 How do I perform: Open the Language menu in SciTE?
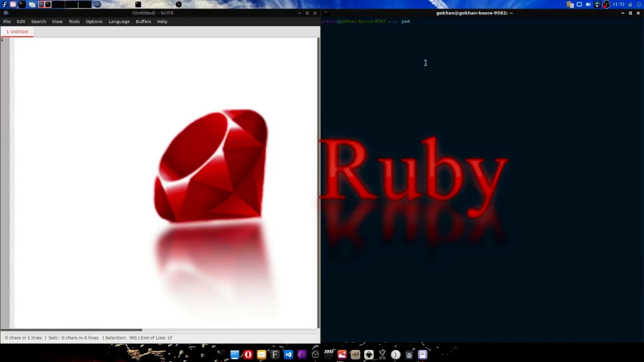119,21
